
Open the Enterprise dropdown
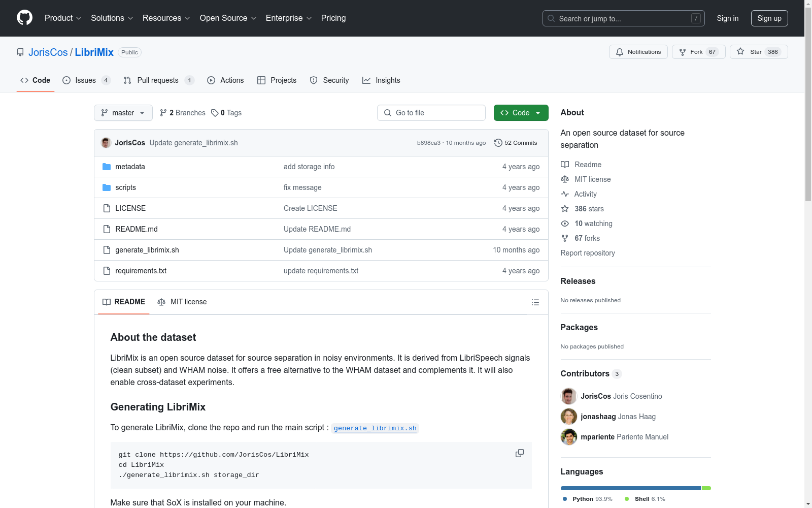[x=289, y=18]
